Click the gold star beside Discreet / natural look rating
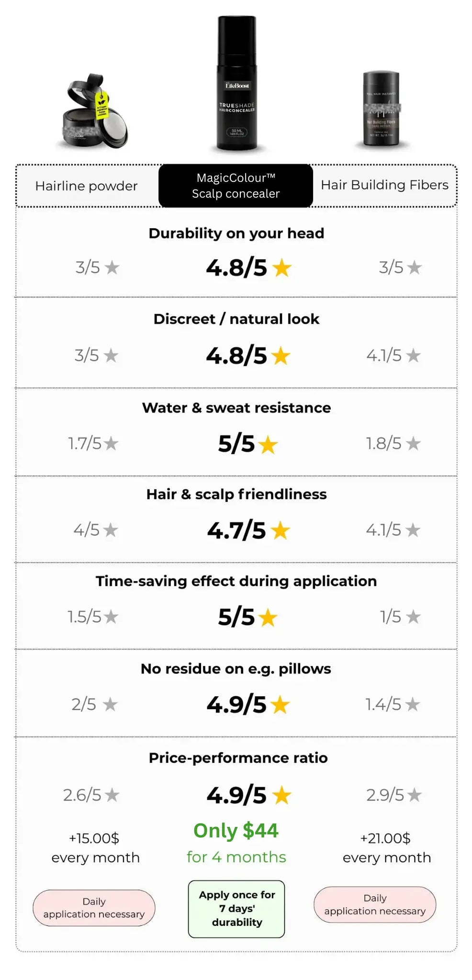 [x=281, y=356]
